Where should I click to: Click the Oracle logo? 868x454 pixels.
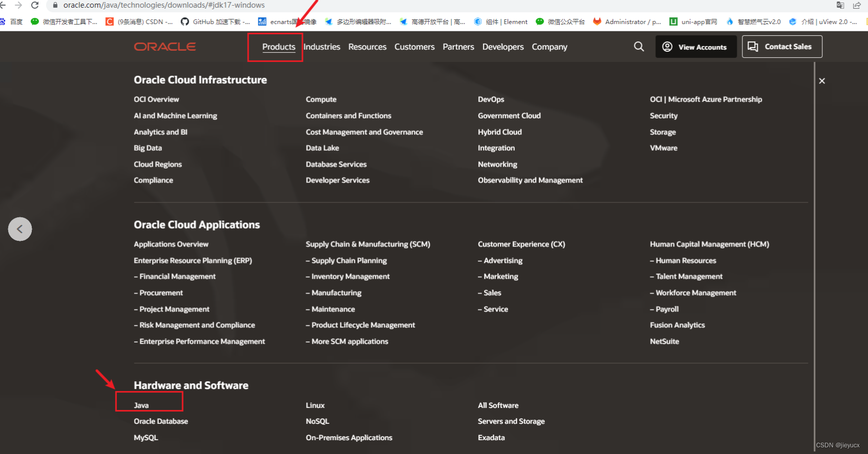165,47
